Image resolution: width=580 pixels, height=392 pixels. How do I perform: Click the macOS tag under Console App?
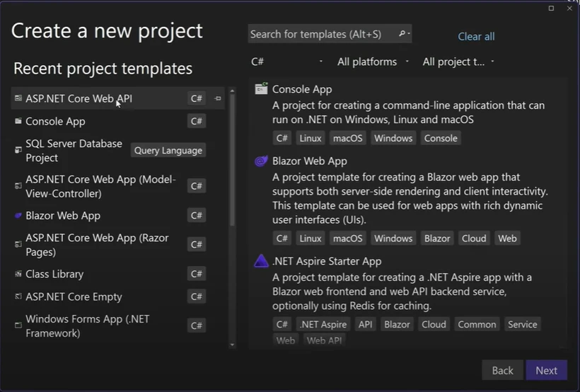[x=347, y=138]
